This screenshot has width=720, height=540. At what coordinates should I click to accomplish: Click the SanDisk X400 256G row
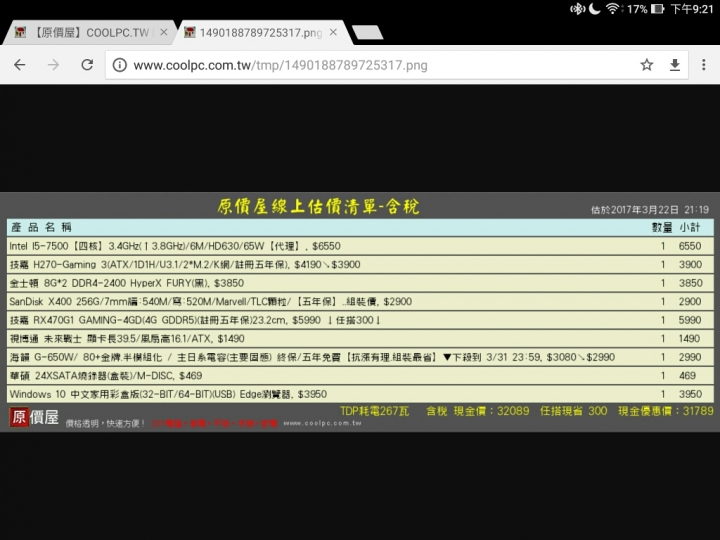pos(360,302)
